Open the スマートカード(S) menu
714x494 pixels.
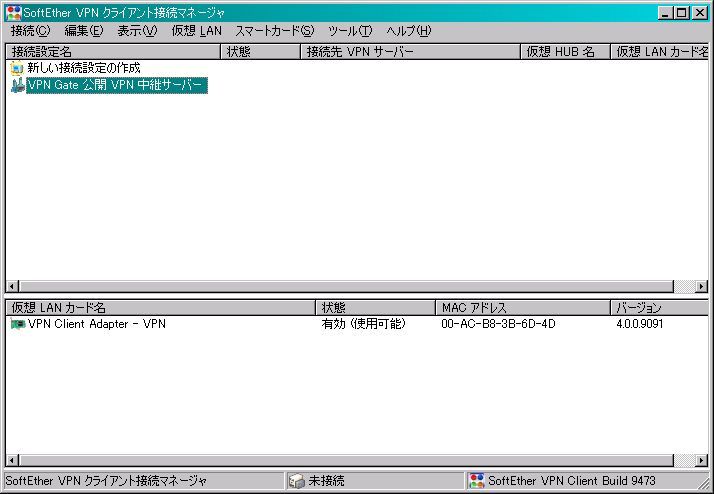point(275,31)
